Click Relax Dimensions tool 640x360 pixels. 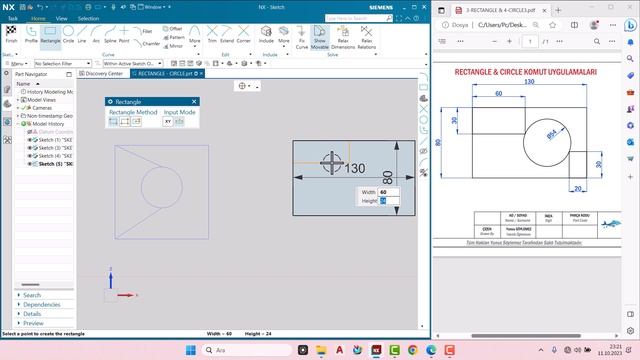[343, 37]
